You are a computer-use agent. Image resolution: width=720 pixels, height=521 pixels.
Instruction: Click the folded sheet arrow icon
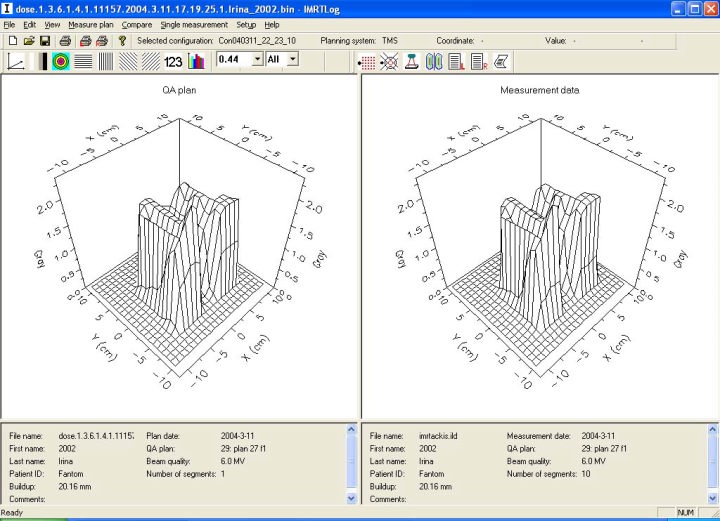501,62
